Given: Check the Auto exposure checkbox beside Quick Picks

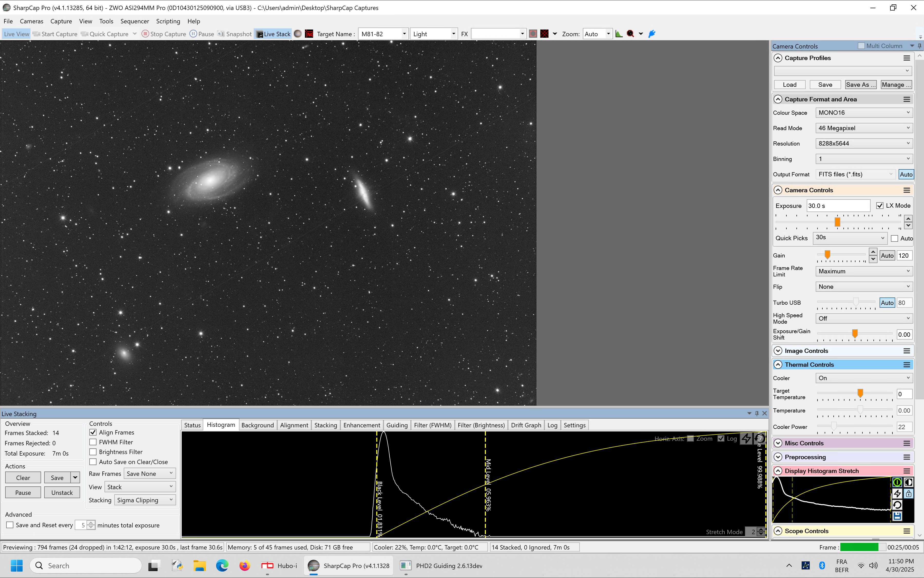Looking at the screenshot, I should [x=894, y=238].
